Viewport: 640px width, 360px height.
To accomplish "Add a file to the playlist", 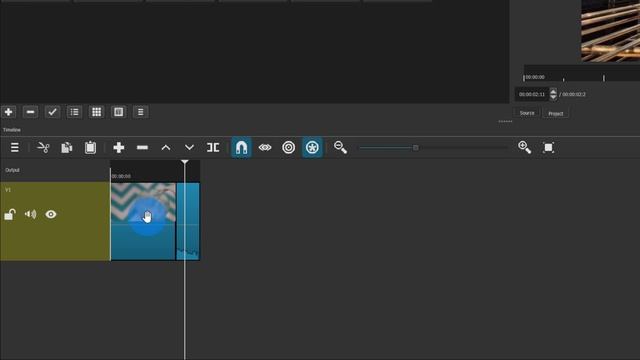I will [9, 112].
